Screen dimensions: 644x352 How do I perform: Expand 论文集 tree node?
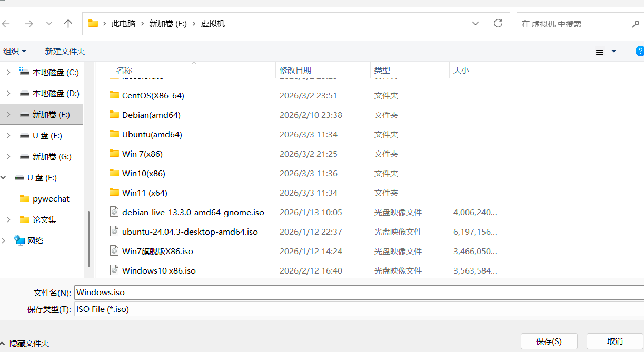pos(8,219)
